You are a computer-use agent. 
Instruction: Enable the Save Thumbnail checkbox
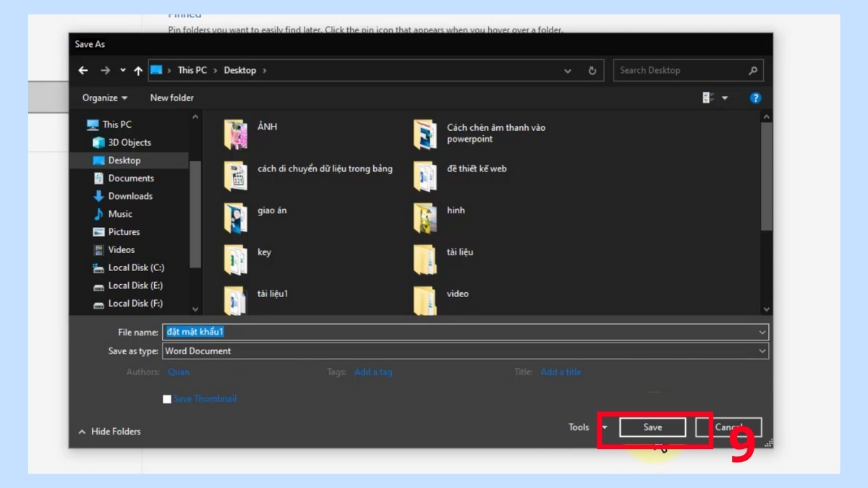[168, 399]
